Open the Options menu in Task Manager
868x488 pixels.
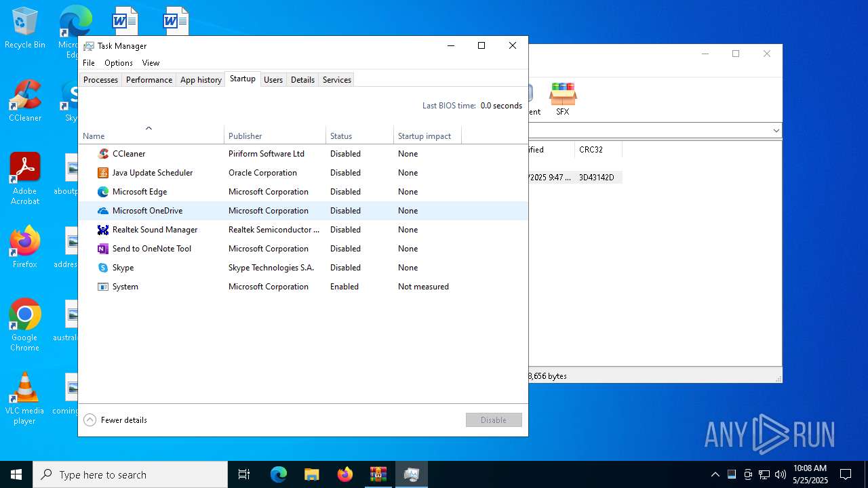(119, 63)
